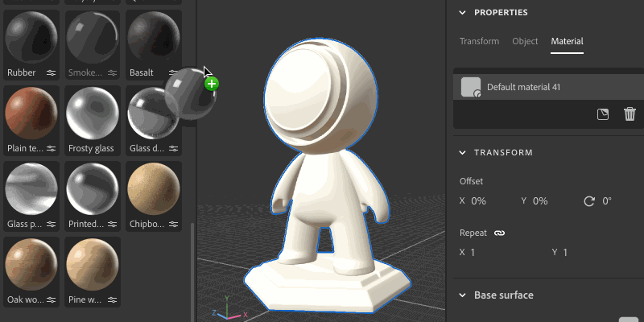Open Smoke... material settings sliders icon

(112, 72)
